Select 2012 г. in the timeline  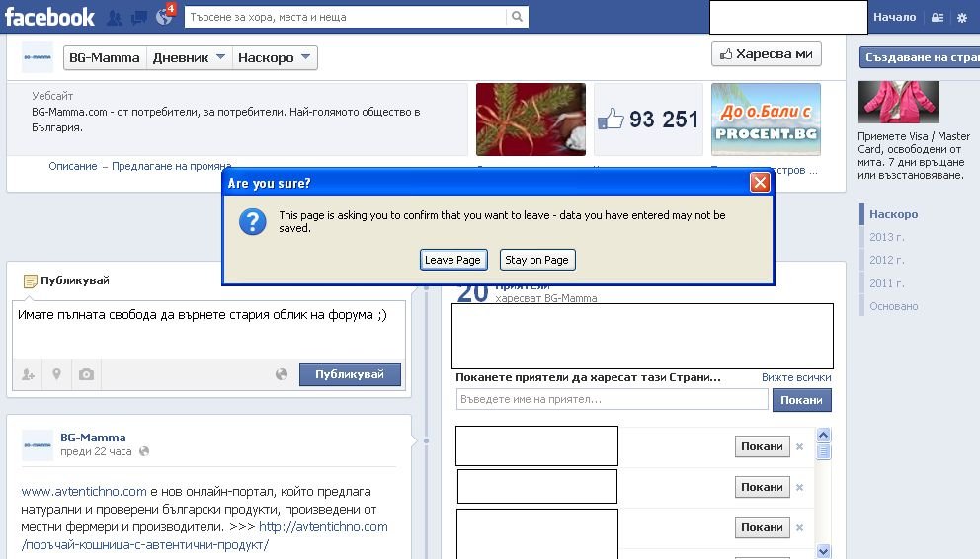(886, 260)
